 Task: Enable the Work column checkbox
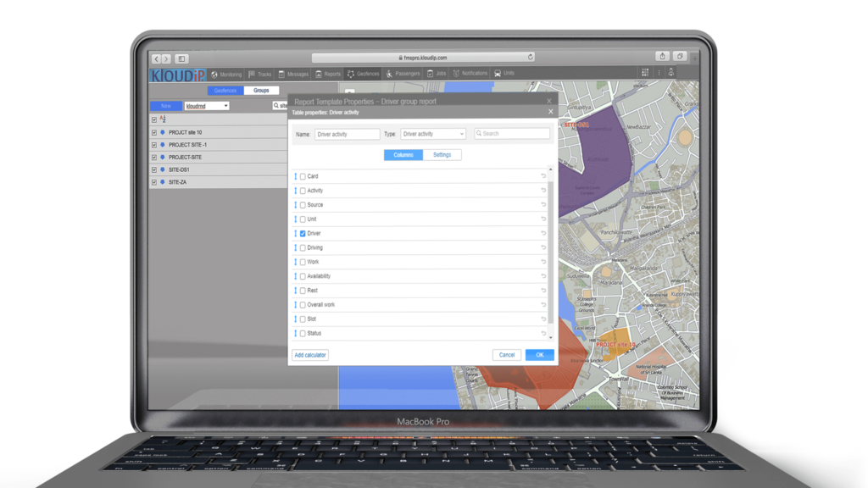point(303,263)
